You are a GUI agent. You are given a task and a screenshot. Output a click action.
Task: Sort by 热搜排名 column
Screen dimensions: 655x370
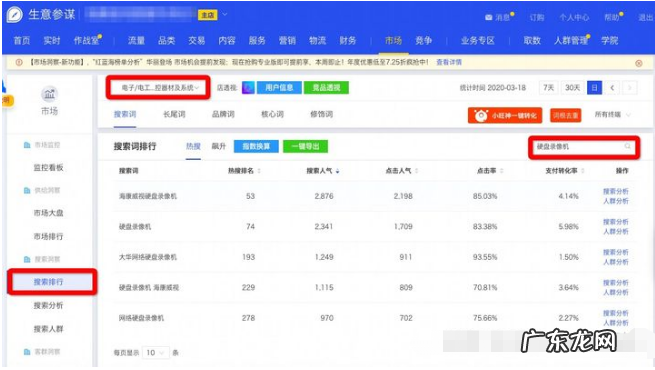pos(259,171)
